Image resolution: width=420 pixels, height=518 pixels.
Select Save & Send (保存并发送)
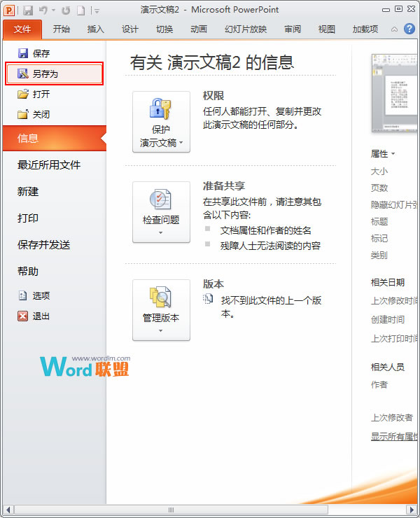pos(43,245)
